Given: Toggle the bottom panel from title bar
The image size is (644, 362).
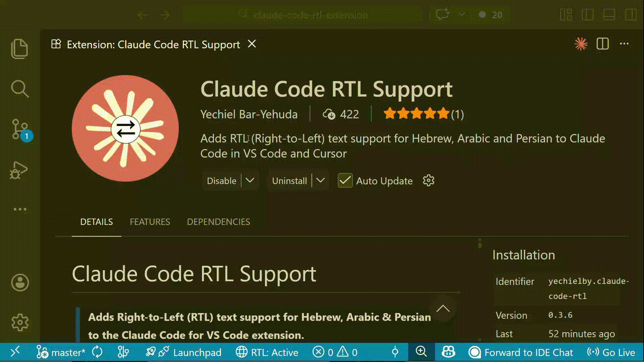Looking at the screenshot, I should click(609, 14).
